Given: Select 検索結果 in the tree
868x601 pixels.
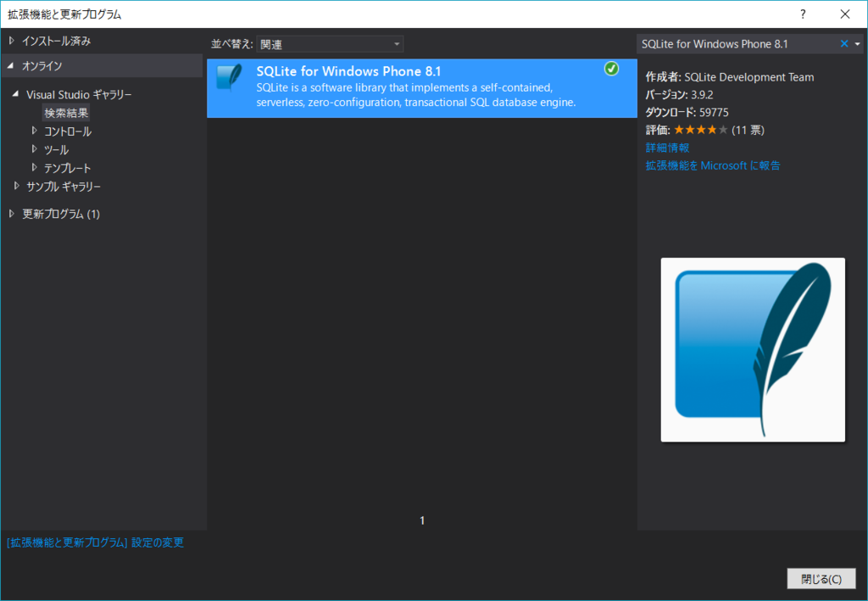Looking at the screenshot, I should click(x=66, y=113).
